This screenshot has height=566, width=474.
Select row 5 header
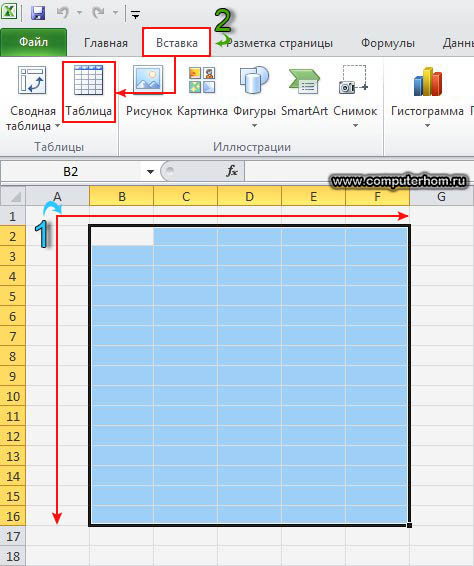coord(13,296)
